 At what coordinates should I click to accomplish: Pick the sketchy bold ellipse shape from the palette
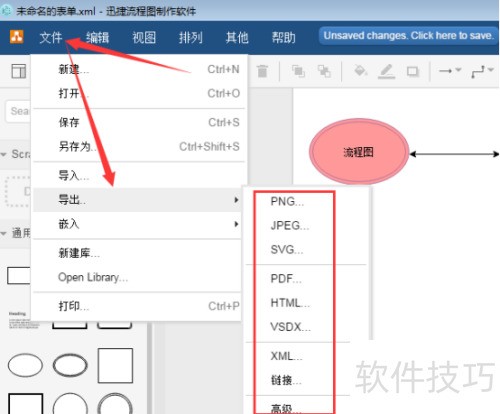click(x=70, y=365)
